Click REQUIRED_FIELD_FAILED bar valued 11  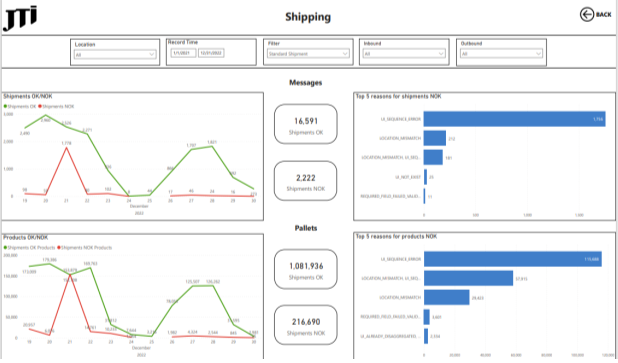coord(424,196)
